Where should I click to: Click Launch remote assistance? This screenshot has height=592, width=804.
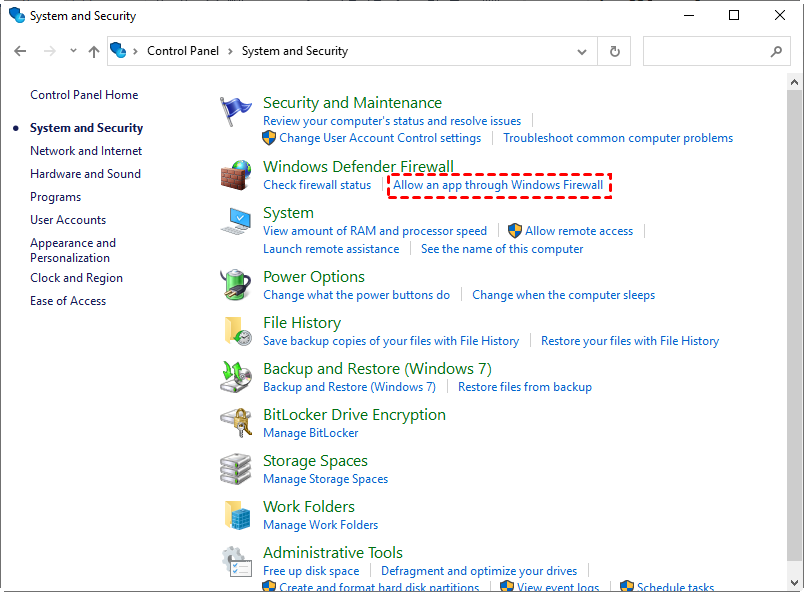331,249
